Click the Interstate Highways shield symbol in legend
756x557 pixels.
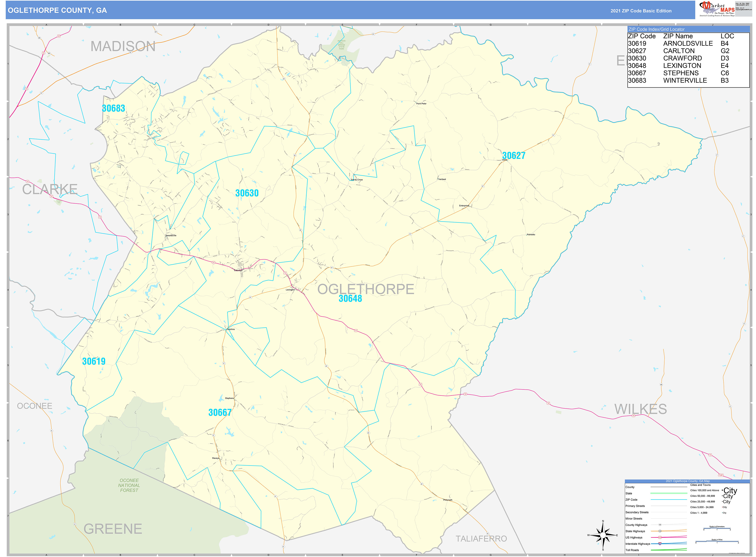[x=660, y=544]
